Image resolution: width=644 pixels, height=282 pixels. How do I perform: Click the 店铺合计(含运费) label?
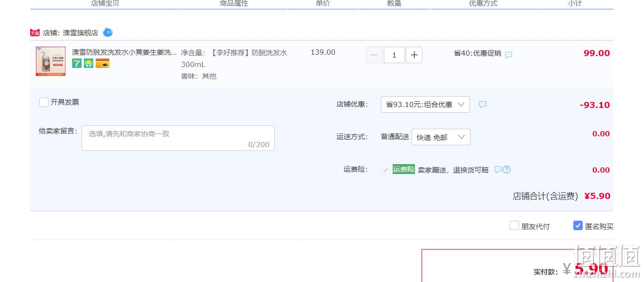click(x=545, y=196)
